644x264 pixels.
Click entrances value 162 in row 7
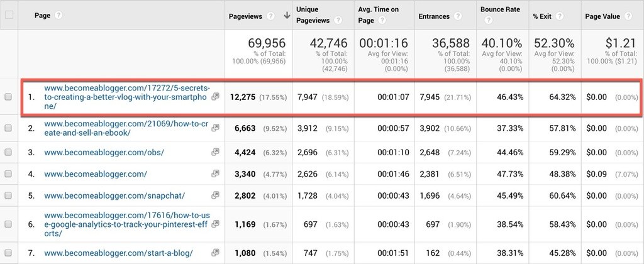tap(433, 253)
